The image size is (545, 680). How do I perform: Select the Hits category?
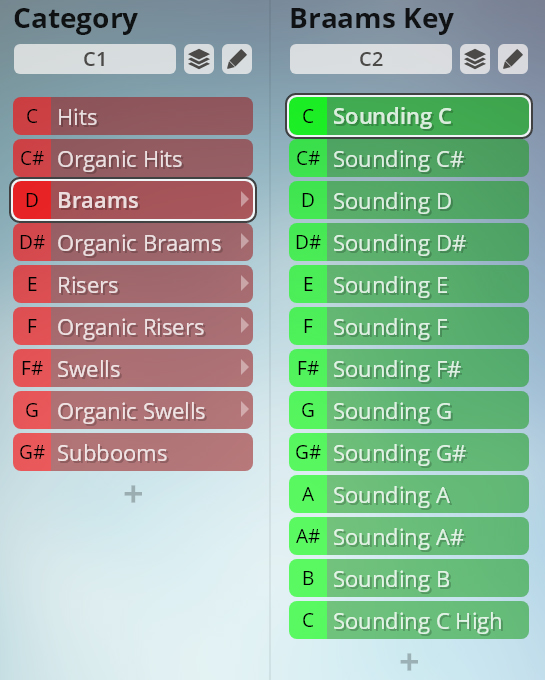tap(133, 116)
